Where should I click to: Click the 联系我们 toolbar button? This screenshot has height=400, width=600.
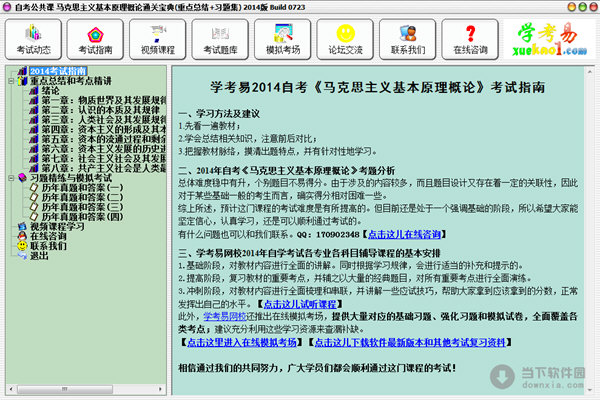point(408,40)
